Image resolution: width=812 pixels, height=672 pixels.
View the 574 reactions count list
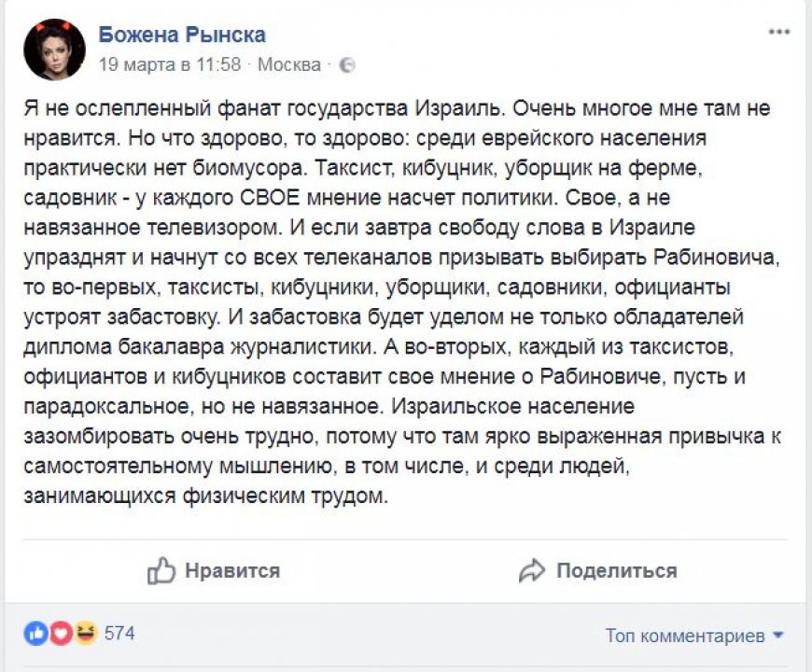point(119,634)
